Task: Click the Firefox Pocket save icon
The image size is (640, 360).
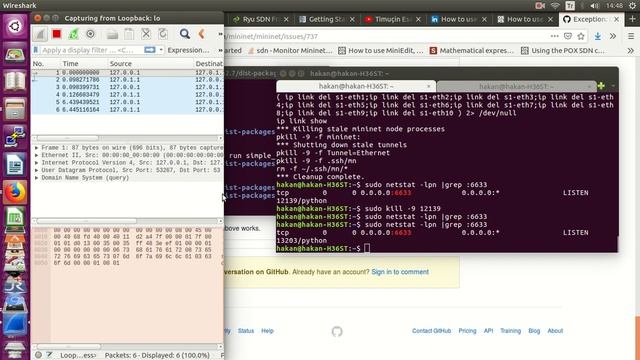Action: [x=568, y=36]
